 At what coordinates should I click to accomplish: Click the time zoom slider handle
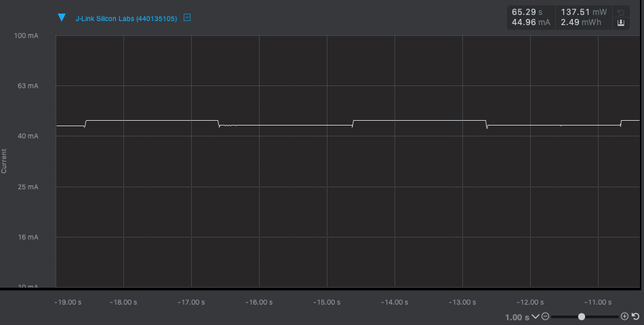tap(582, 317)
